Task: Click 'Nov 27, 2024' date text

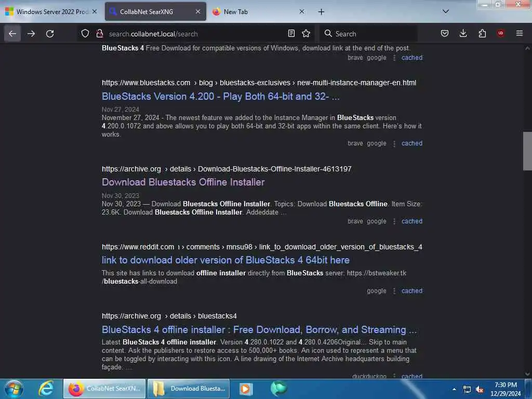Action: click(x=121, y=110)
